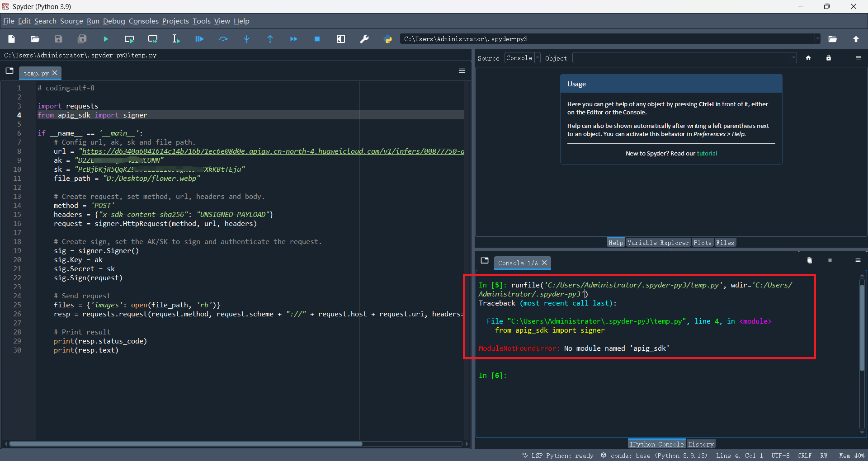868x461 pixels.
Task: Click the remove all variables trash icon
Action: 809,260
